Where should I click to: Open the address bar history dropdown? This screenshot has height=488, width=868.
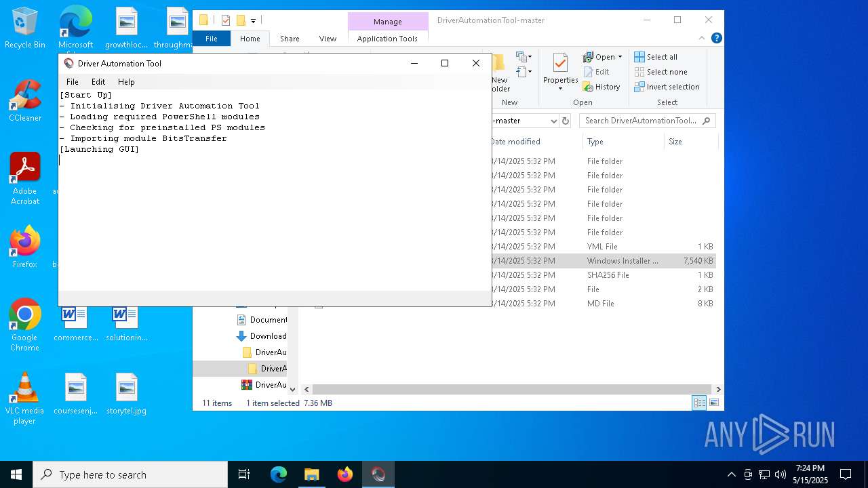[x=553, y=121]
